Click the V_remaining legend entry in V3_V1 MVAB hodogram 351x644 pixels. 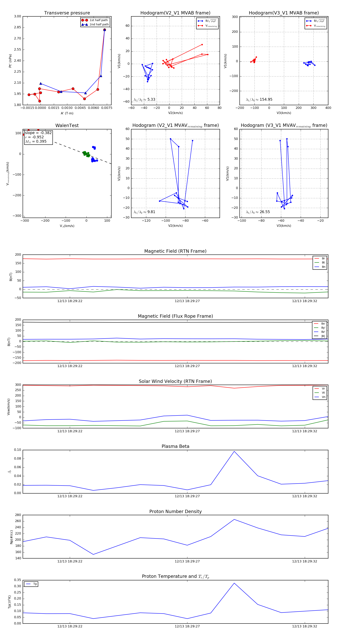316,26
